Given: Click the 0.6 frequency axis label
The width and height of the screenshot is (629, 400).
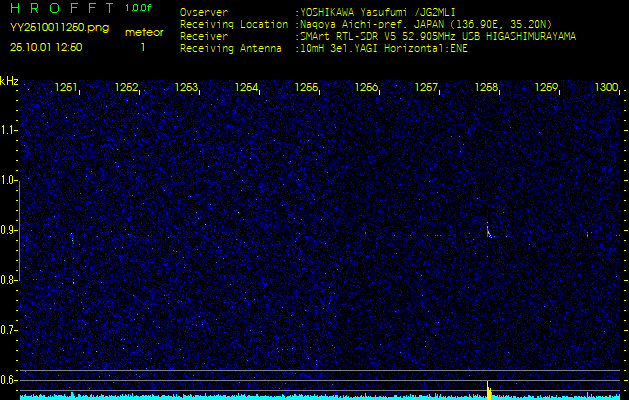Looking at the screenshot, I should coord(9,379).
